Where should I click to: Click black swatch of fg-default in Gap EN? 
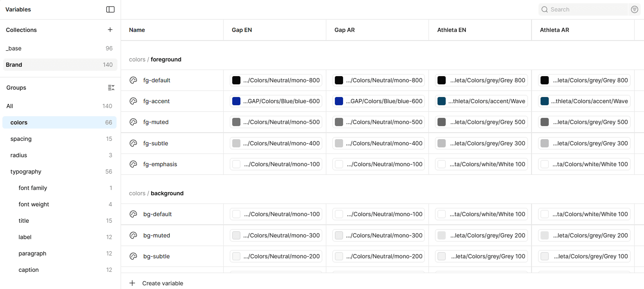[236, 80]
